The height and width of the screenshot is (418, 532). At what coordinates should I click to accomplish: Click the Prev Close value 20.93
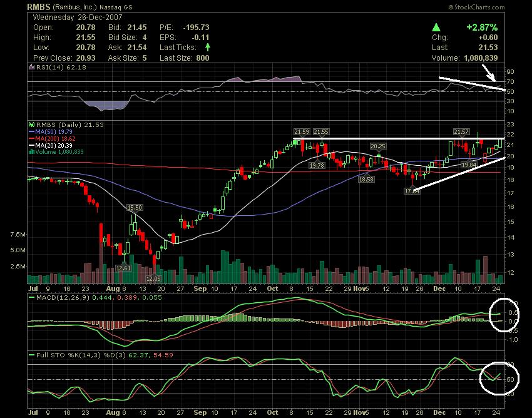[86, 58]
